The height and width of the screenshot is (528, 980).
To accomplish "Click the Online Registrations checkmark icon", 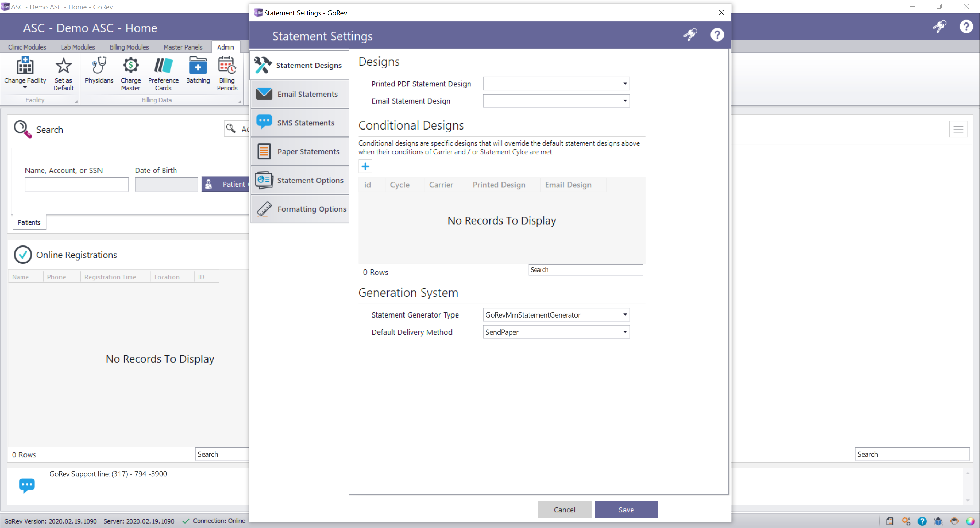I will click(22, 255).
